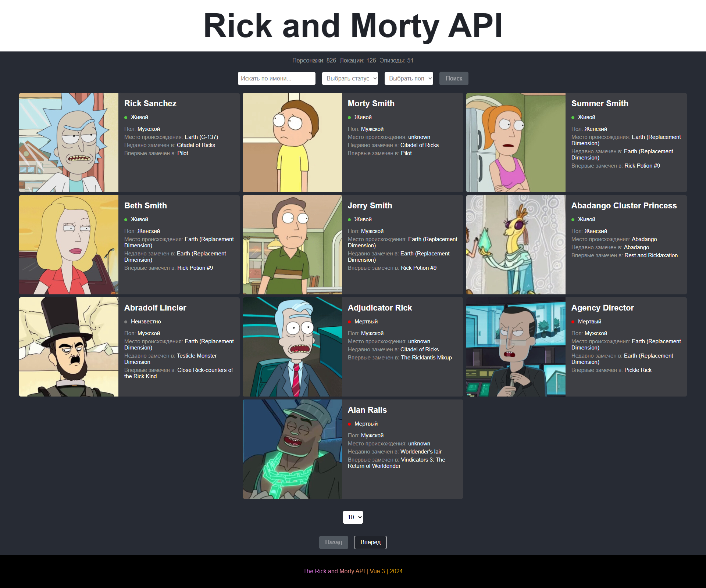Click the Adjudicator Rick name heading
This screenshot has height=588, width=706.
[380, 308]
